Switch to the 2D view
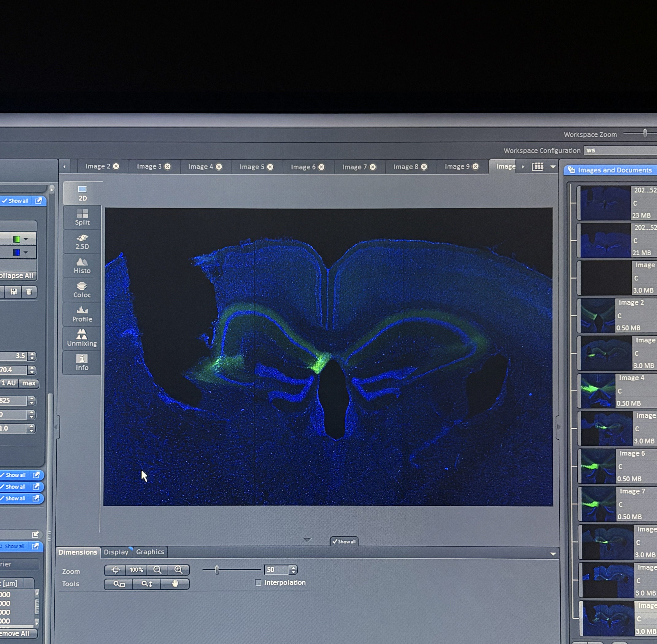The width and height of the screenshot is (657, 644). click(x=82, y=193)
